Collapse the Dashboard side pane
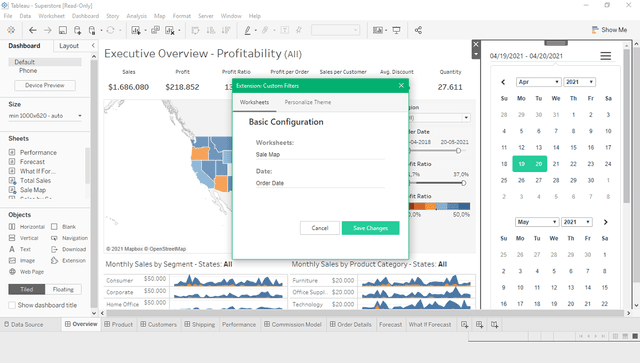 [93, 45]
